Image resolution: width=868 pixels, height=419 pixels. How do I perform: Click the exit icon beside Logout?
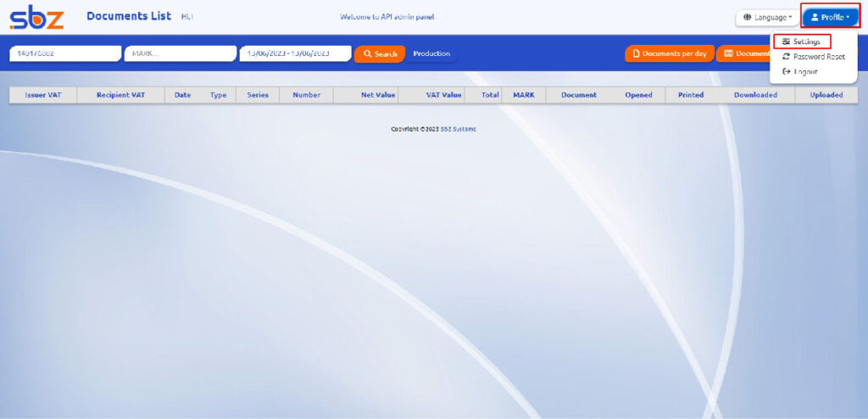[x=786, y=71]
